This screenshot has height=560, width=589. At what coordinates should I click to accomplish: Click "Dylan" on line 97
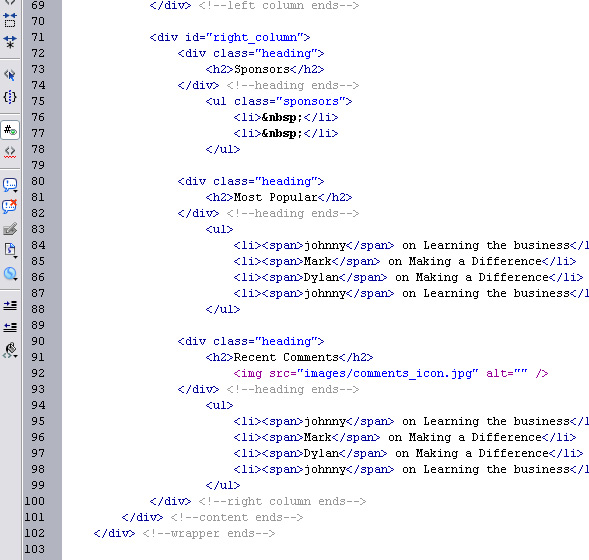321,454
